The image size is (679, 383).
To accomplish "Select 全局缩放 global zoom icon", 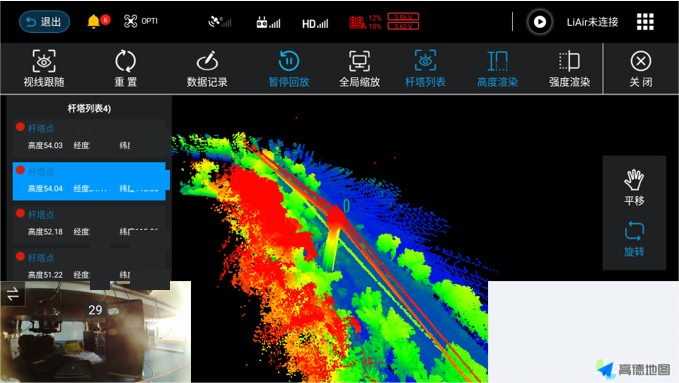I will click(x=359, y=68).
